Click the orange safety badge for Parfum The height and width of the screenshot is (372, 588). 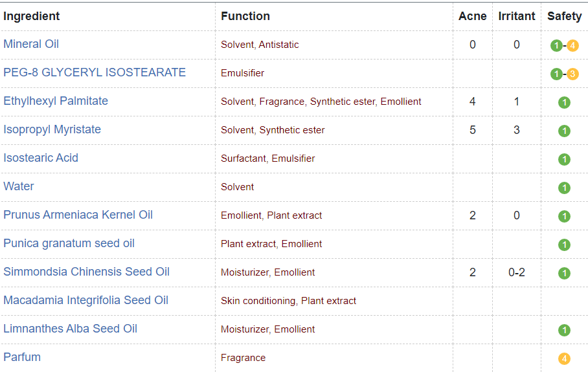click(564, 358)
